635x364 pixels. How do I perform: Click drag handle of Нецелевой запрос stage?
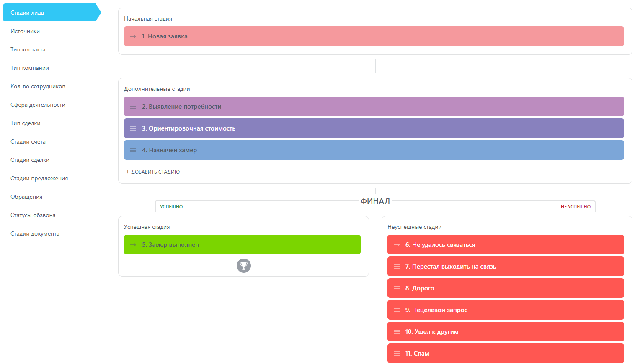point(397,310)
